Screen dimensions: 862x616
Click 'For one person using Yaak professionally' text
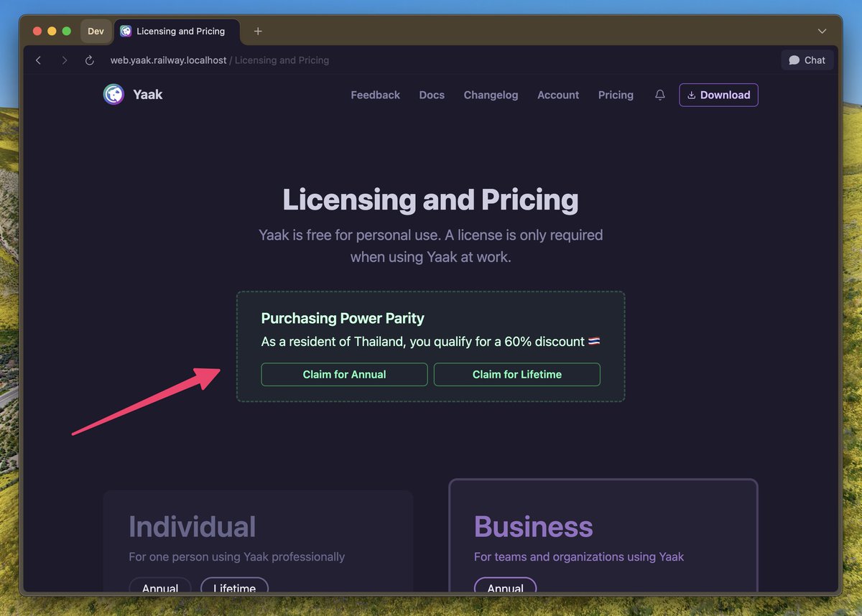point(237,556)
